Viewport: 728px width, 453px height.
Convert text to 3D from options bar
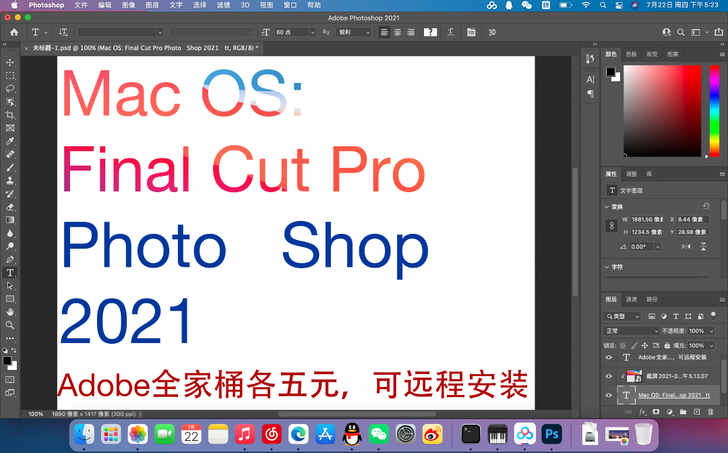click(x=492, y=32)
